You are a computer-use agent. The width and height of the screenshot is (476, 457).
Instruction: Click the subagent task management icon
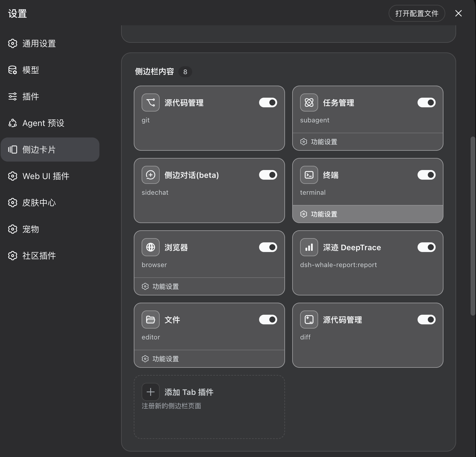(309, 102)
